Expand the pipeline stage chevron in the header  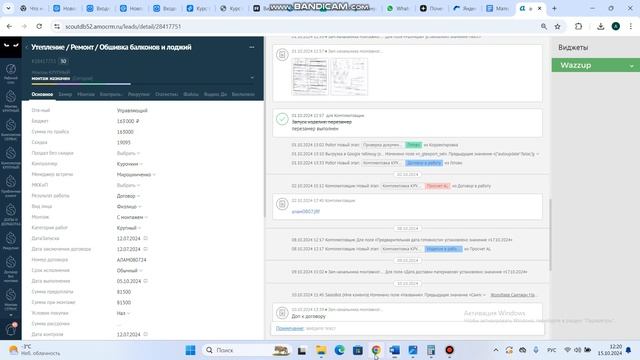coord(252,78)
